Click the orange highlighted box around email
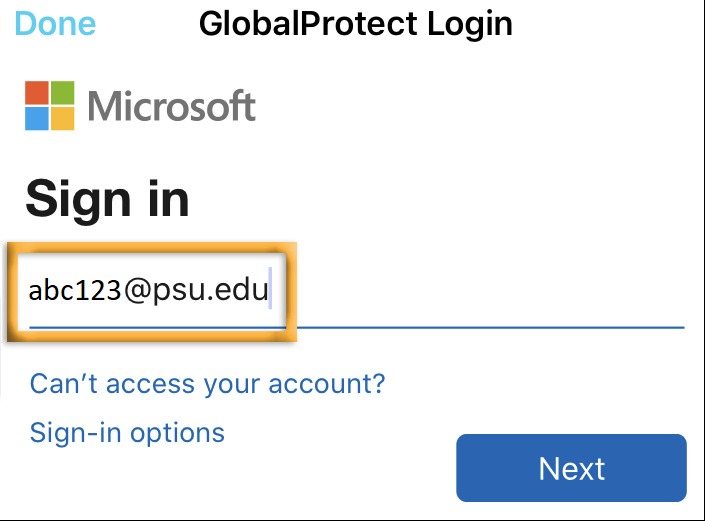Image resolution: width=705 pixels, height=521 pixels. point(150,246)
